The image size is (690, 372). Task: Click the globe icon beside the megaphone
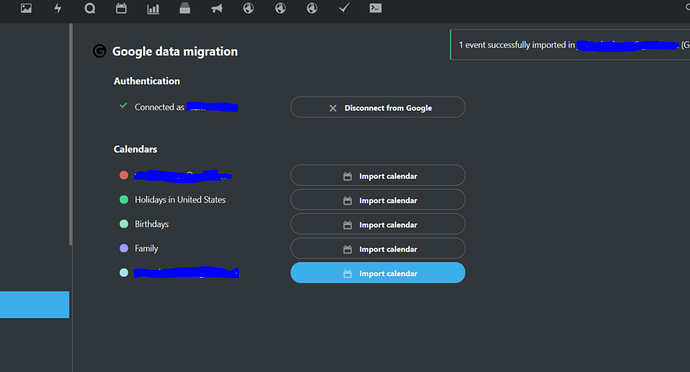click(x=248, y=8)
